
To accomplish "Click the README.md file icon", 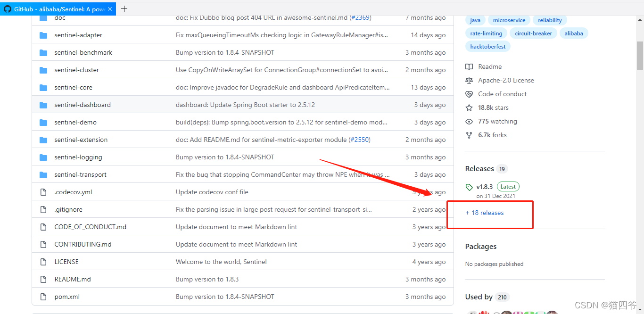I will tap(43, 280).
